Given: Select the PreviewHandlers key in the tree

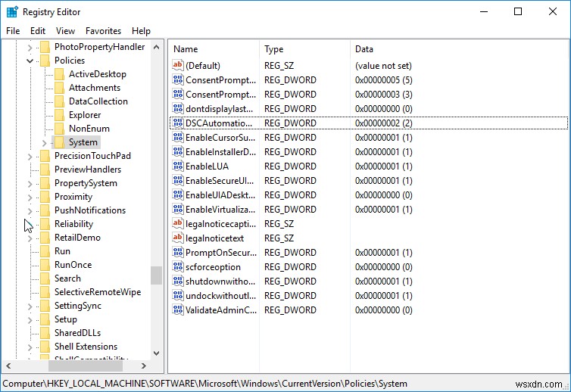Looking at the screenshot, I should pos(88,170).
